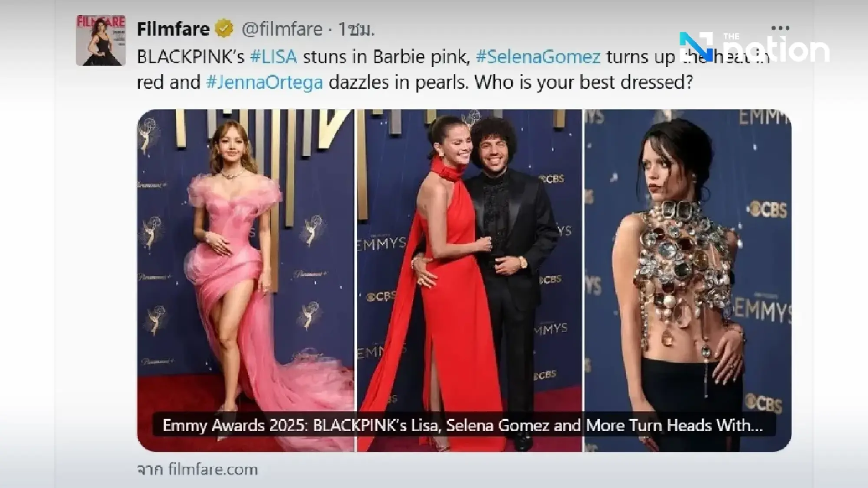Select the #JennaOrtega hashtag

[264, 82]
